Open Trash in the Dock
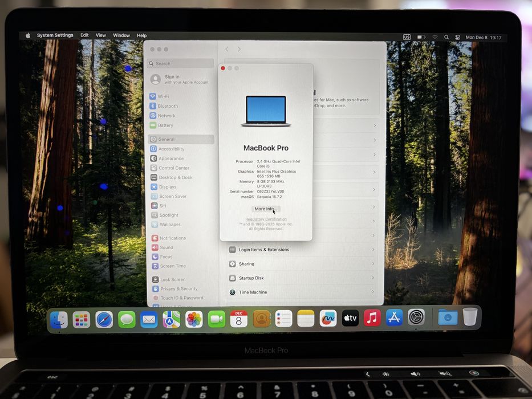The image size is (532, 399). (x=470, y=317)
